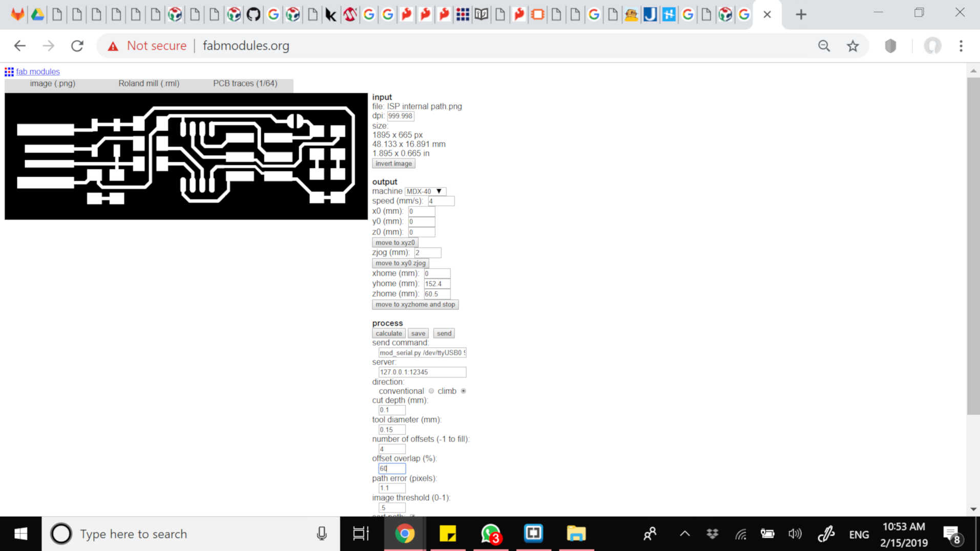Screen dimensions: 980x551
Task: Click the move to xy0 zjog button
Action: (401, 263)
